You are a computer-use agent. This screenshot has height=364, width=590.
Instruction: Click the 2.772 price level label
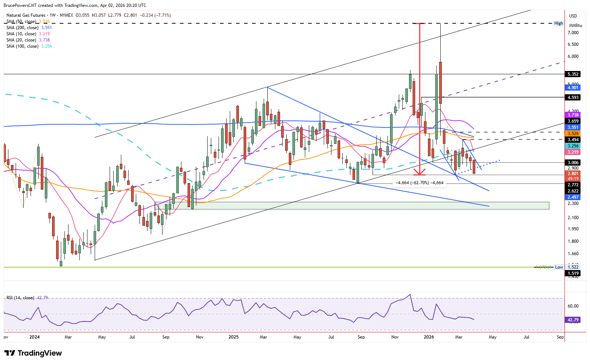point(573,185)
